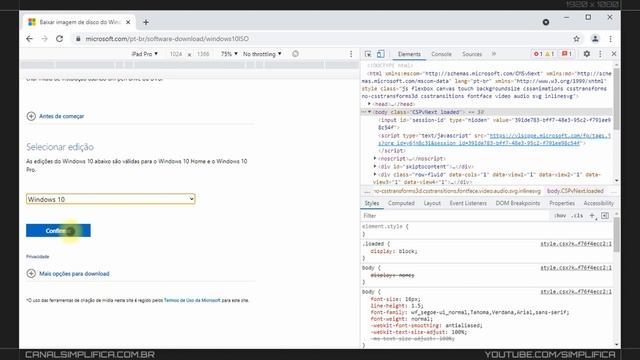This screenshot has height=360, width=640.
Task: Click the rotate device orientation icon
Action: click(296, 54)
